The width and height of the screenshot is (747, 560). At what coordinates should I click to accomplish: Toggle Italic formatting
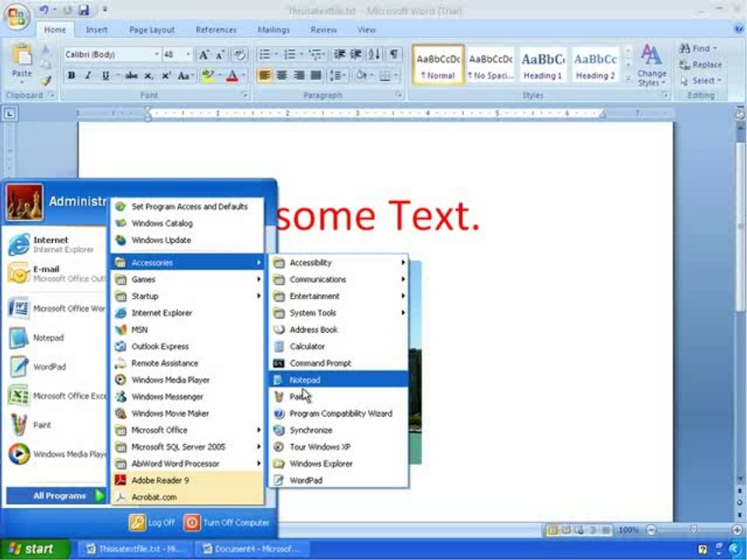88,75
